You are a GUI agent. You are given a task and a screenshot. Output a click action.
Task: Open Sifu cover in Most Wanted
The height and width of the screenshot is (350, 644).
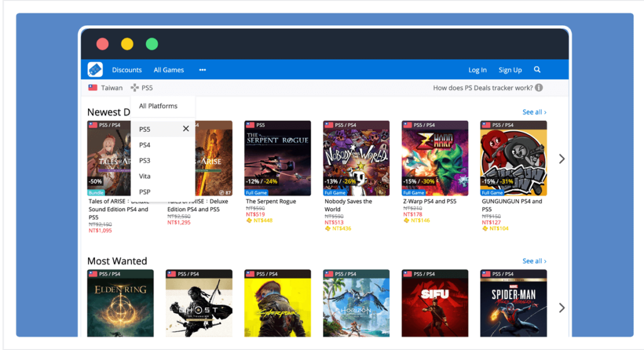(x=435, y=304)
